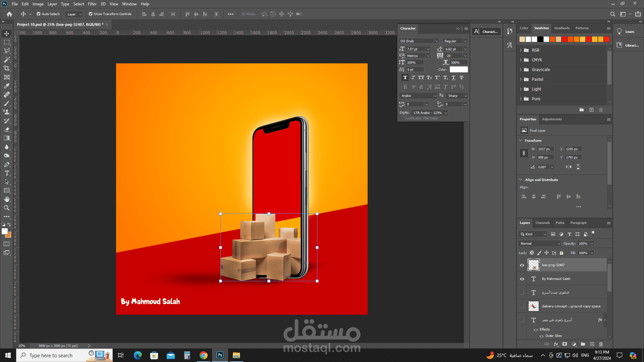The width and height of the screenshot is (644, 362).
Task: Disable Show Transform Controls checkbox
Action: pos(91,14)
